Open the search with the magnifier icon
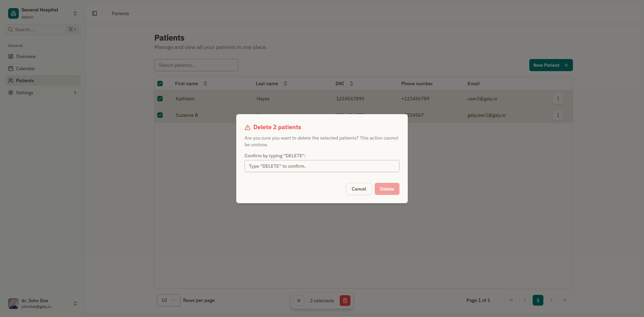 tap(10, 30)
